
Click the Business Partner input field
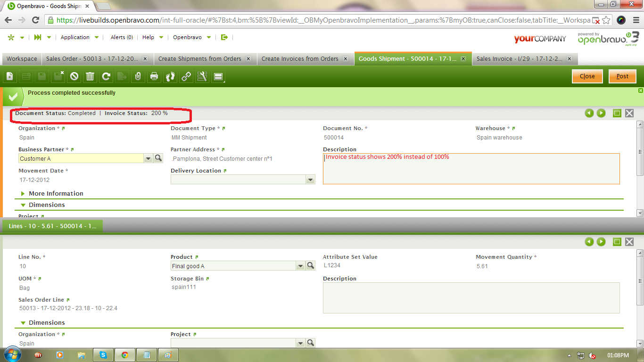point(81,159)
